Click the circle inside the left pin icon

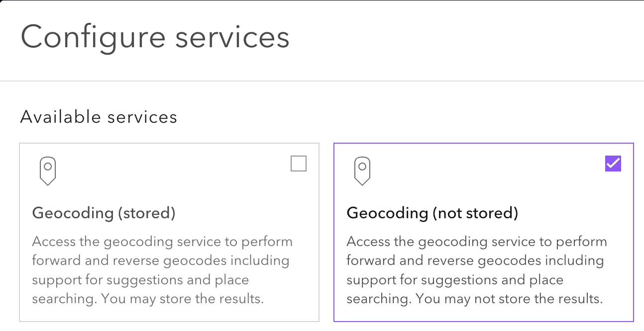(48, 166)
